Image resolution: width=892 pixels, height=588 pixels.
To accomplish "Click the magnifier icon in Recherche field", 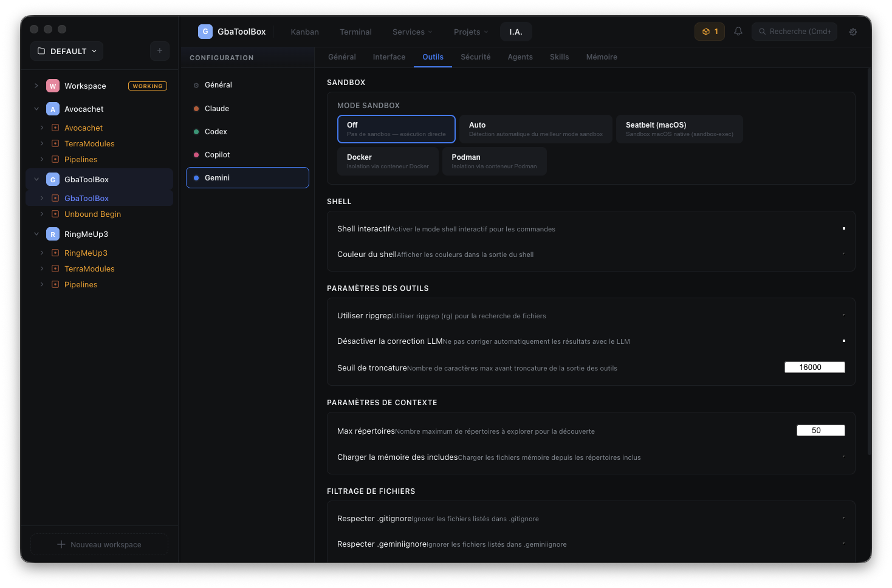I will click(x=762, y=32).
